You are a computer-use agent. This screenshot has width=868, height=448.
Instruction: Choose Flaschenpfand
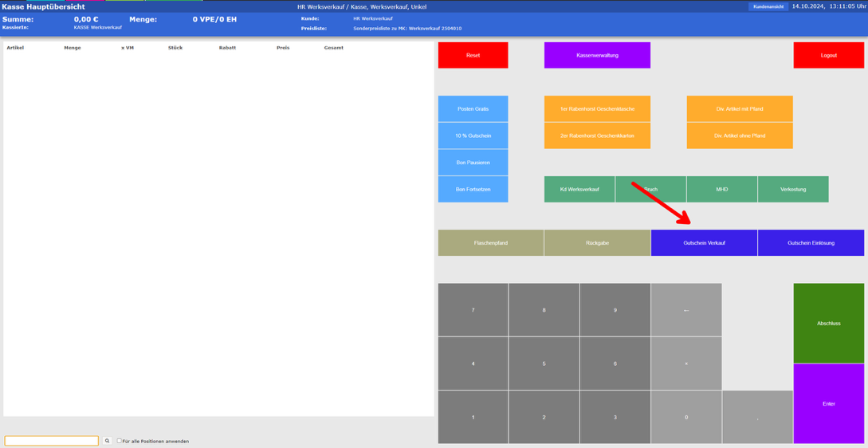pyautogui.click(x=491, y=243)
